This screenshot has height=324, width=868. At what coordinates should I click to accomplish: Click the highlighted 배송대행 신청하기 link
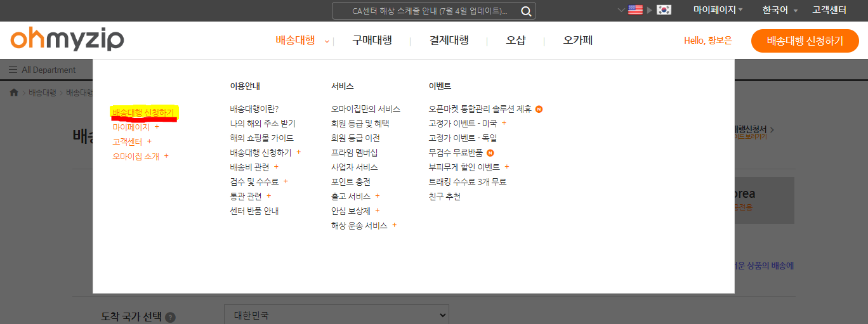143,112
